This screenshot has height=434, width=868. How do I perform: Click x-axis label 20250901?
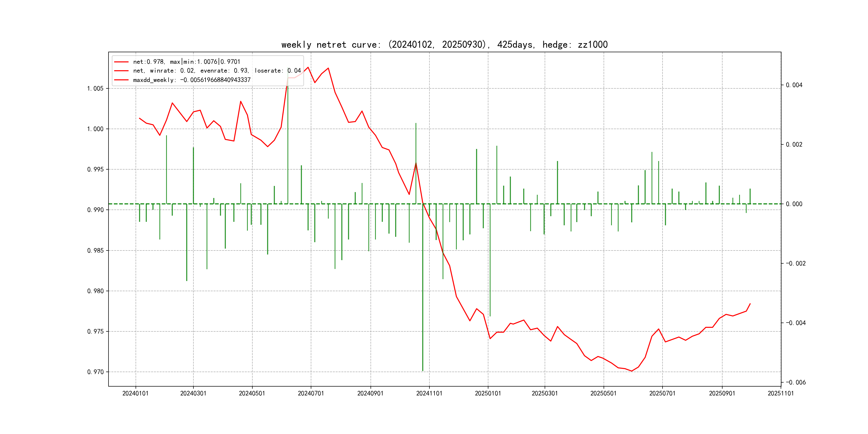pos(722,393)
